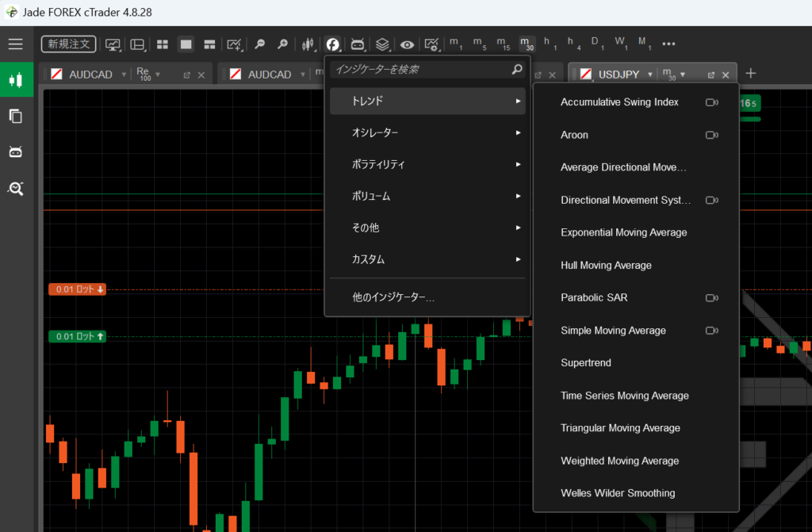Image resolution: width=812 pixels, height=532 pixels.
Task: Choose Exponential Moving Average from the list
Action: pos(623,232)
